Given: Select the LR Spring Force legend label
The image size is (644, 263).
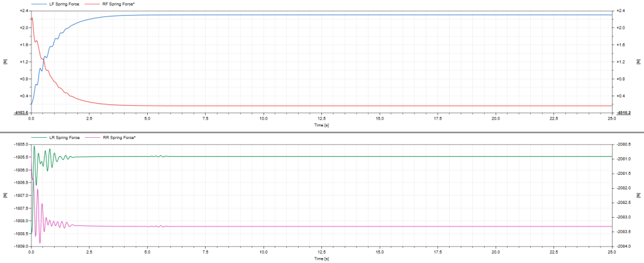Looking at the screenshot, I should point(65,137).
